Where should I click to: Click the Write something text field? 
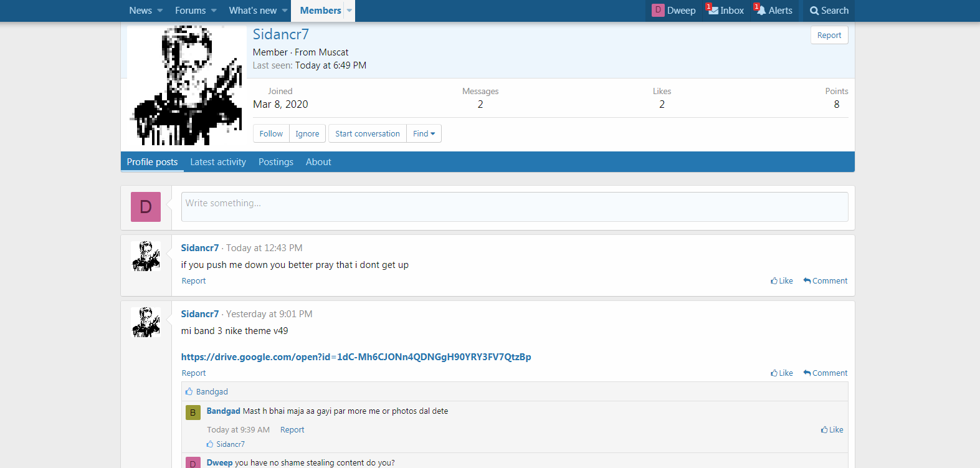[x=514, y=207]
